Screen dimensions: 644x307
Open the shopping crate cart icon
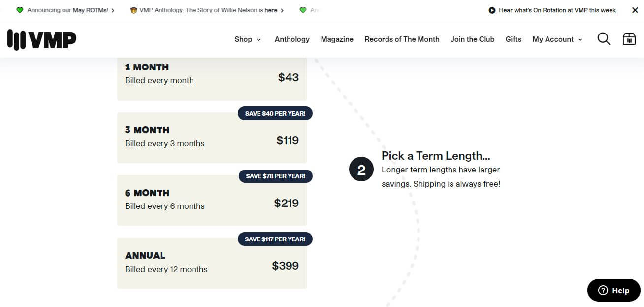click(629, 39)
